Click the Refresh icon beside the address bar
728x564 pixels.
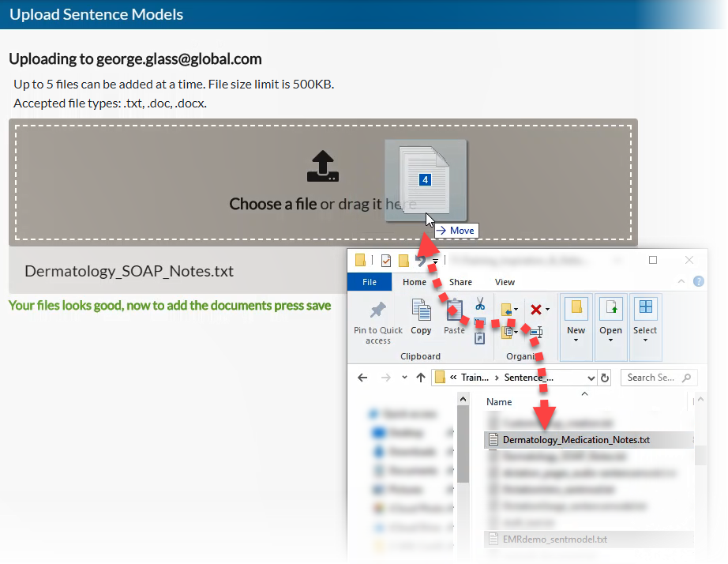tap(605, 378)
